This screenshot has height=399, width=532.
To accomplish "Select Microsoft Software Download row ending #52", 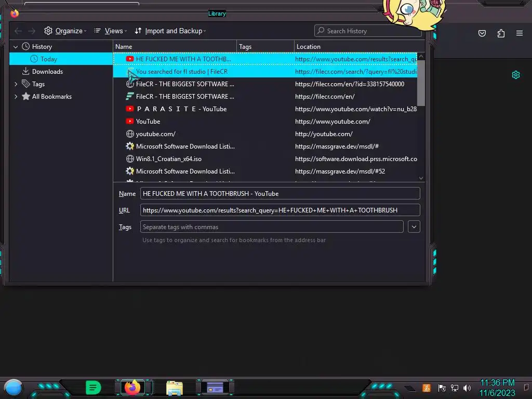I will pos(265,171).
